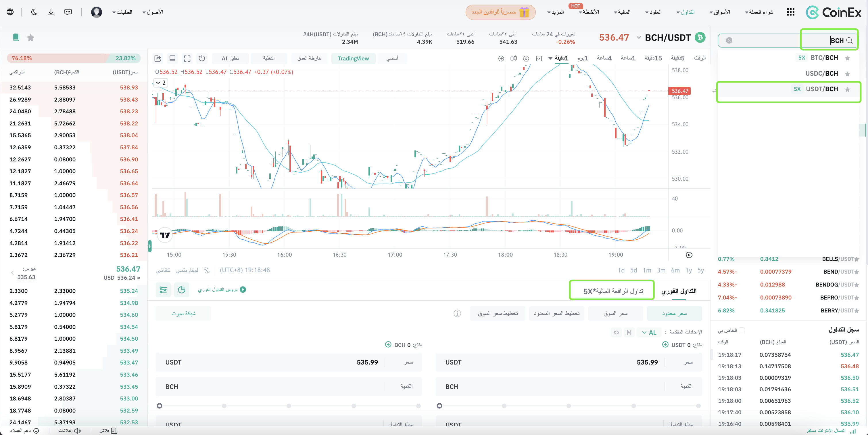Screen dimensions: 868x435
Task: Enter fullscreen chart mode icon
Action: click(187, 58)
